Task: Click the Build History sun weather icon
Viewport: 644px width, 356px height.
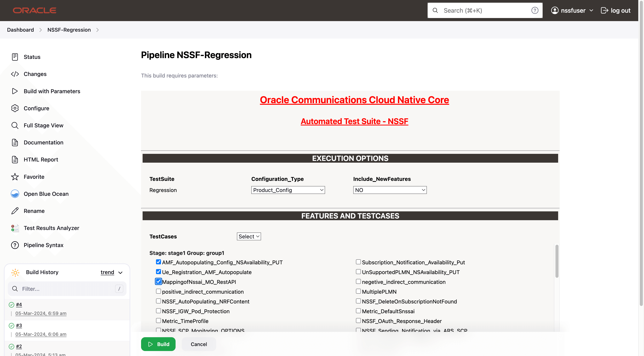Action: point(15,272)
